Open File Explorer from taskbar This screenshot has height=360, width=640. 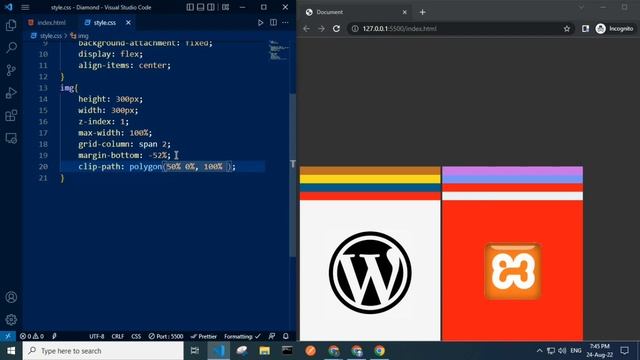point(264,351)
